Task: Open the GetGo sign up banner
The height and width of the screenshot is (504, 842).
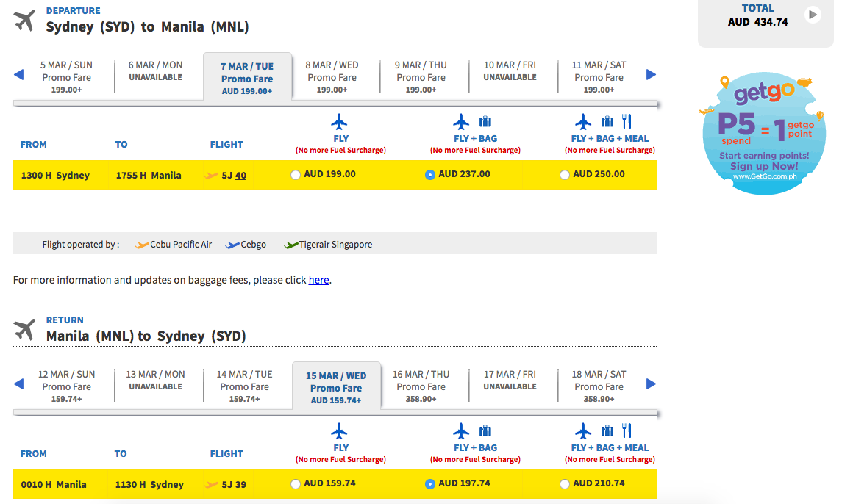Action: tap(763, 134)
